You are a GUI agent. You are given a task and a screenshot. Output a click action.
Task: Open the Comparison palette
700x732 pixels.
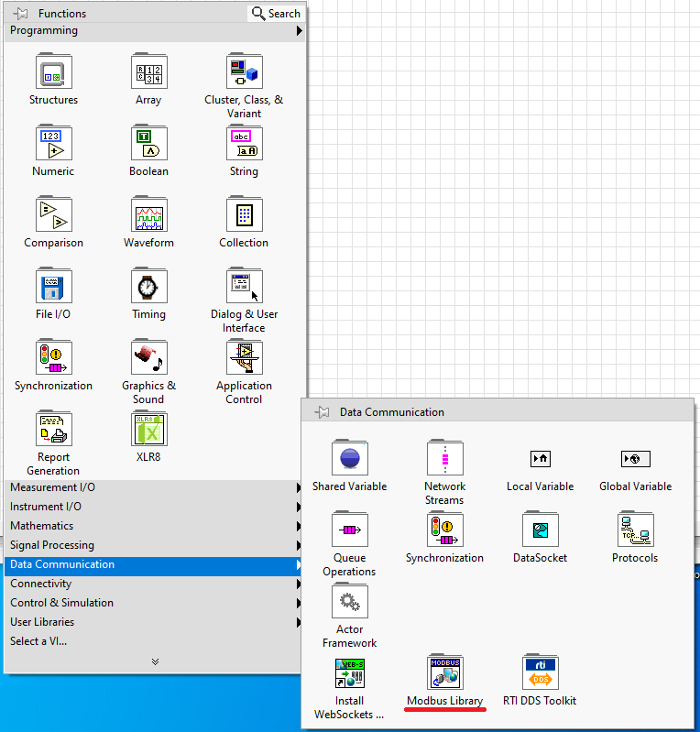[x=54, y=214]
